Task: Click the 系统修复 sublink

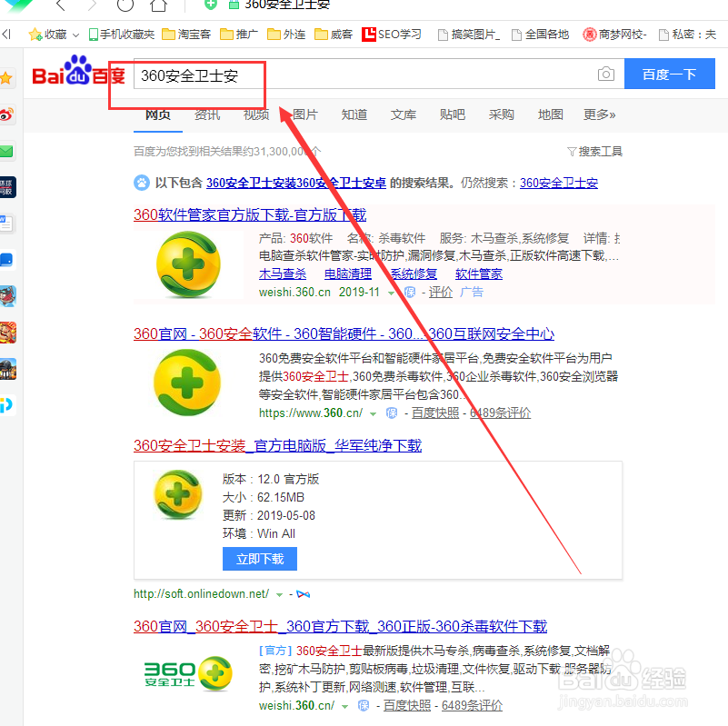Action: tap(414, 273)
